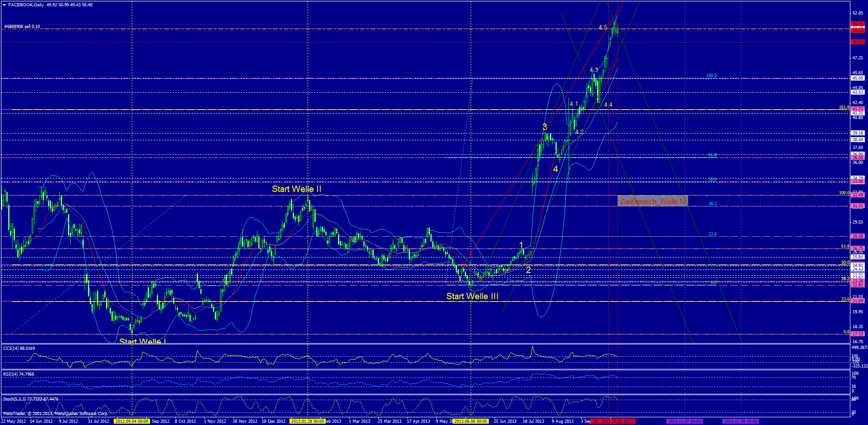Screen dimensions: 868x425
Task: Open the chart dropdown arrow beside FACEBOOK,Daily
Action: point(5,5)
